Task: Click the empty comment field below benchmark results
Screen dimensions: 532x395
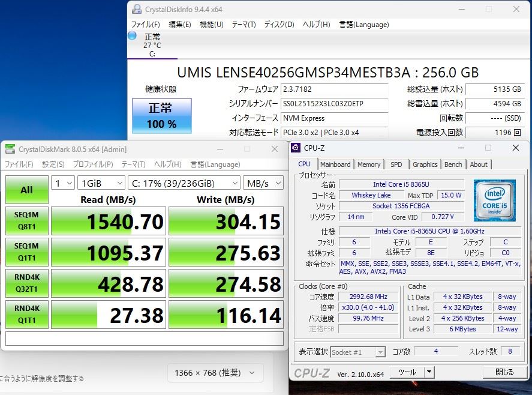Action: 145,339
